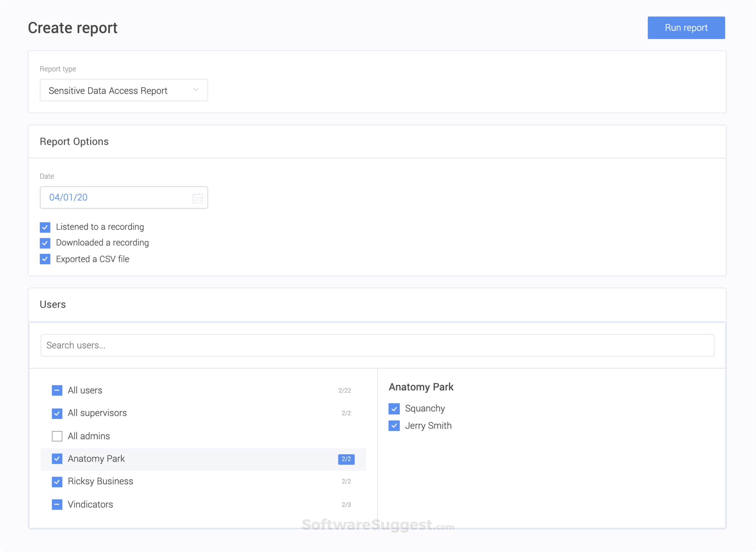Click the Run report button
The width and height of the screenshot is (756, 552).
pyautogui.click(x=686, y=28)
